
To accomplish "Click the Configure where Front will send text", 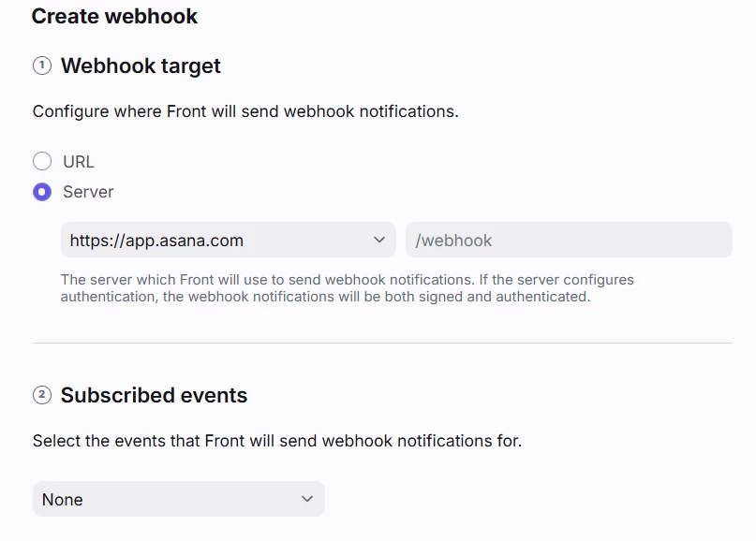I will (x=245, y=111).
